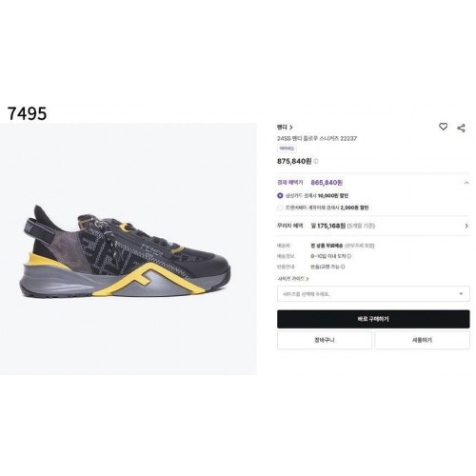
Task: Click the small purple badge under product title
Action: [x=287, y=149]
